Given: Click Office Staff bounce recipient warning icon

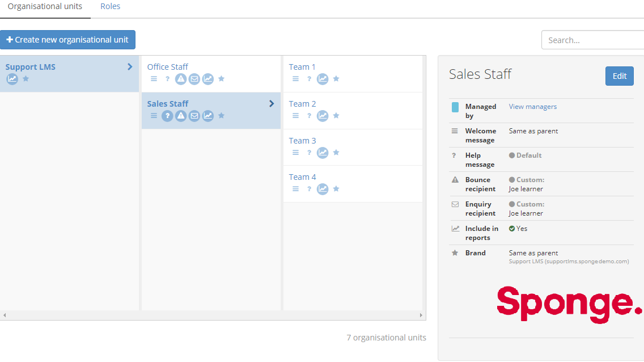Looking at the screenshot, I should (181, 79).
